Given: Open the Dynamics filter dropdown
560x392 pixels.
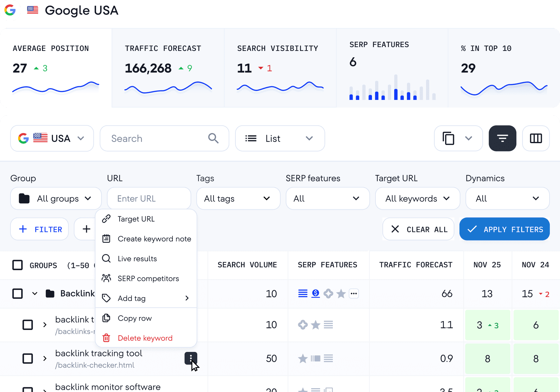Looking at the screenshot, I should point(507,198).
